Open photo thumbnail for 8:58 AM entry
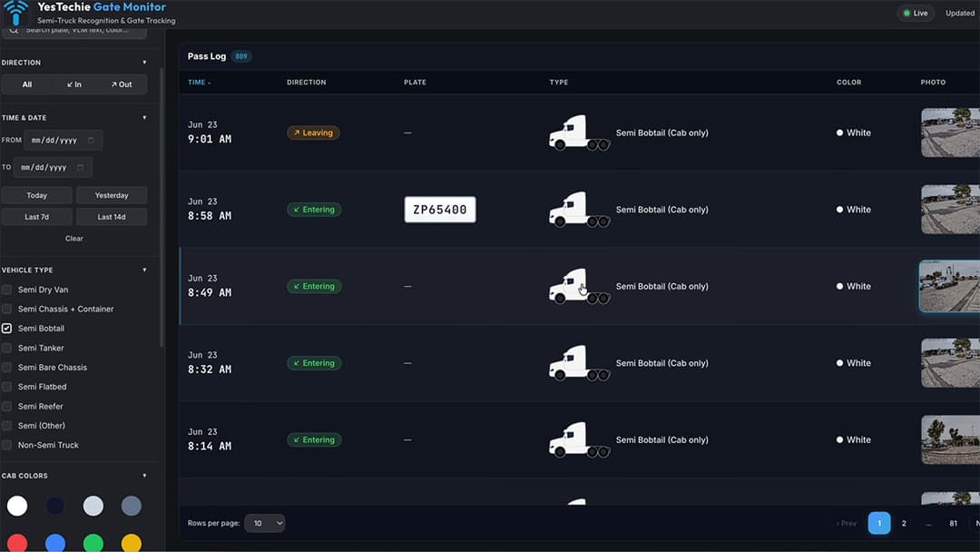This screenshot has height=552, width=980. [950, 210]
